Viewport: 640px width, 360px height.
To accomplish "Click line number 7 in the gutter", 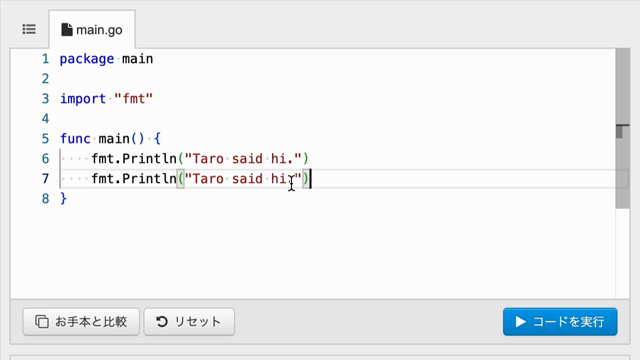I will coord(45,179).
